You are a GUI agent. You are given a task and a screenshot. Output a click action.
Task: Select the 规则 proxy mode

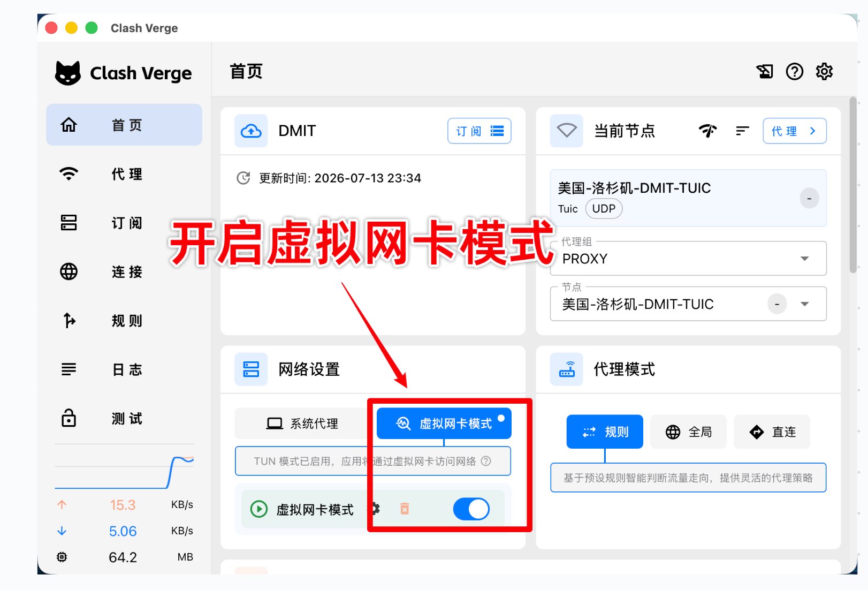605,432
